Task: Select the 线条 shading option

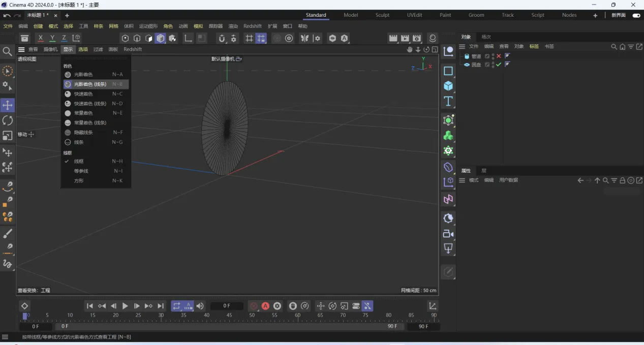Action: (79, 142)
